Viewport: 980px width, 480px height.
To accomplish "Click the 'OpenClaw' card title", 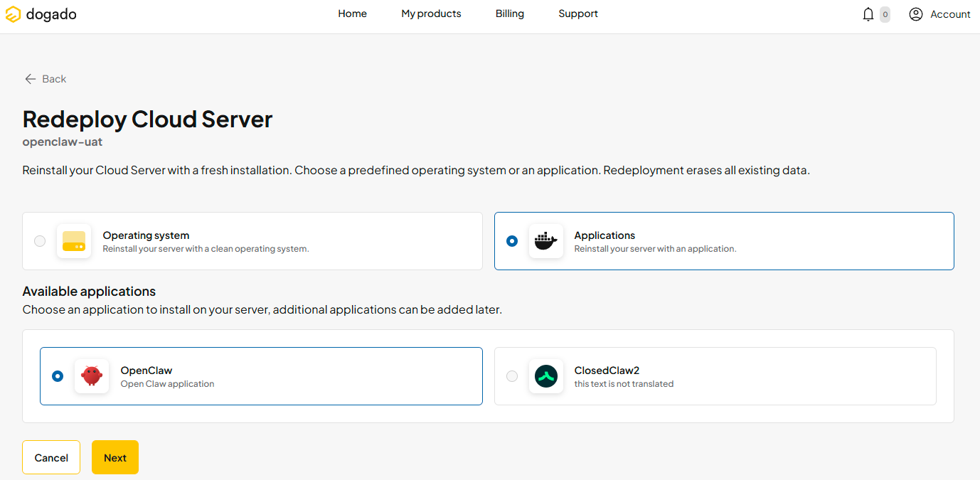I will click(x=147, y=370).
